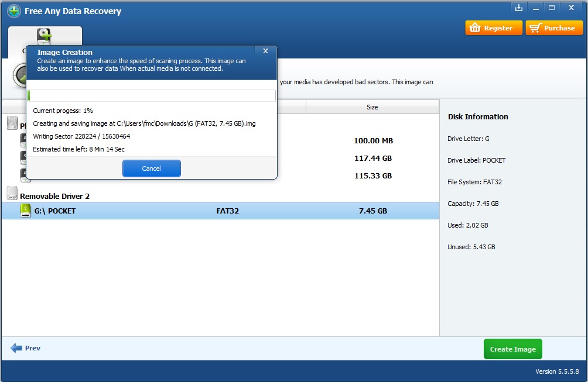This screenshot has width=588, height=382.
Task: Cancel the image creation process
Action: point(151,168)
